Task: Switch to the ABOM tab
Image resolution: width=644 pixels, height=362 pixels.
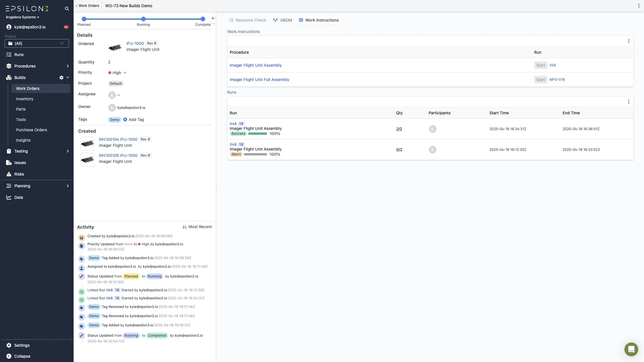Action: click(282, 20)
